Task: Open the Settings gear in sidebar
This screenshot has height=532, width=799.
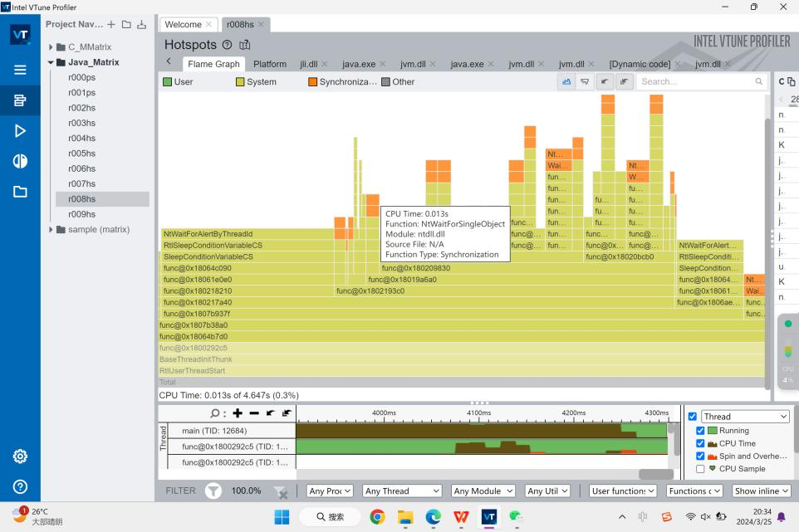Action: (x=20, y=456)
